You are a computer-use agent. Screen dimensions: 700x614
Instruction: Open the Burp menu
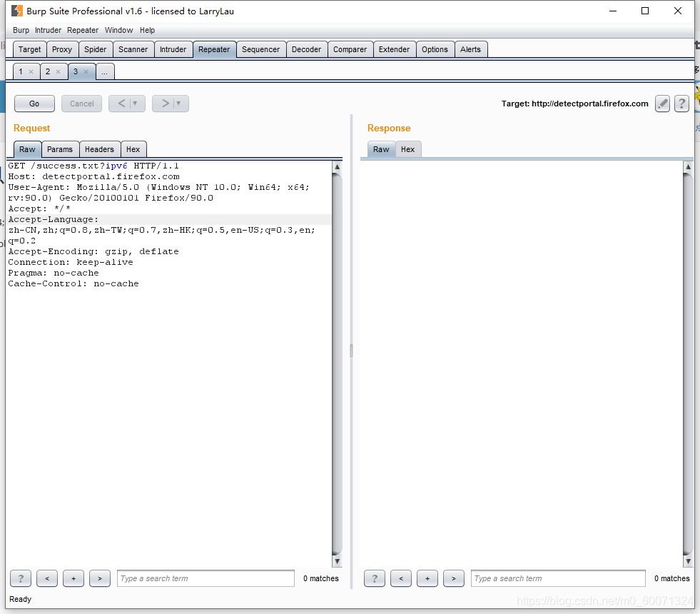tap(21, 31)
